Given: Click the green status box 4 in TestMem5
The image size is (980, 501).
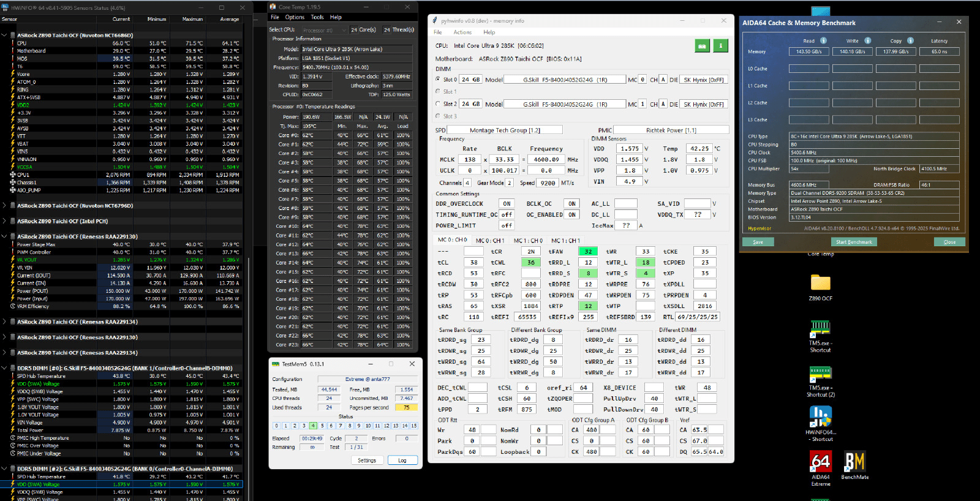Looking at the screenshot, I should pos(313,426).
